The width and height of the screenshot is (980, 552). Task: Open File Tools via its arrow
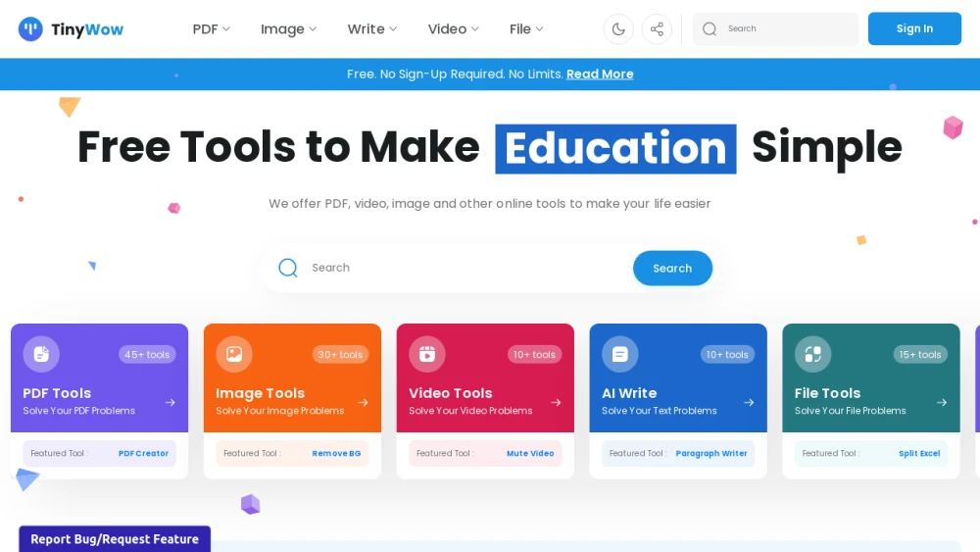[942, 403]
